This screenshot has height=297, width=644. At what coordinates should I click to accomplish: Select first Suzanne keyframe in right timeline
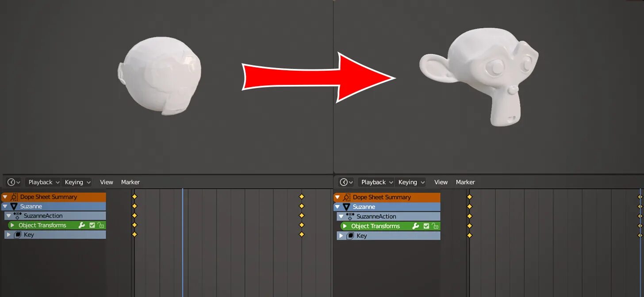coord(470,206)
